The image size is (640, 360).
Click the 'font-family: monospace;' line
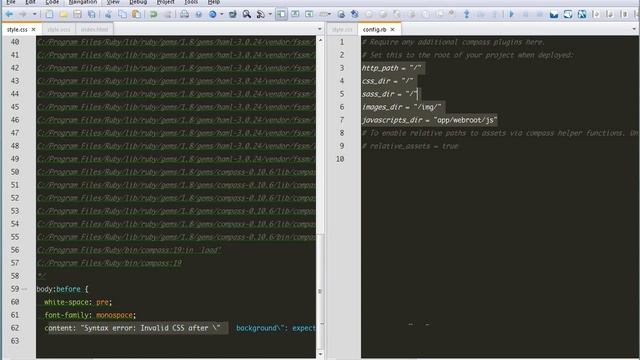(90, 315)
